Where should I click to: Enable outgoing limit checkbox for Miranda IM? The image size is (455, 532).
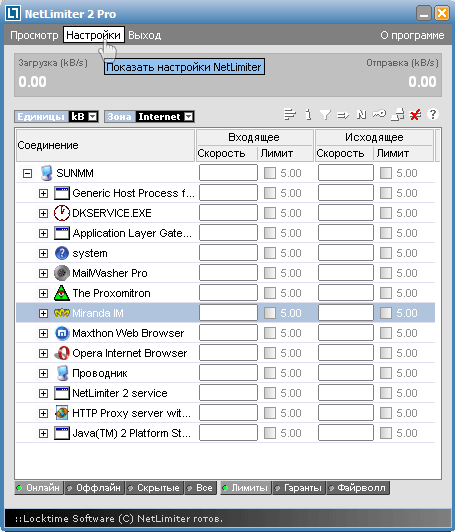(386, 313)
